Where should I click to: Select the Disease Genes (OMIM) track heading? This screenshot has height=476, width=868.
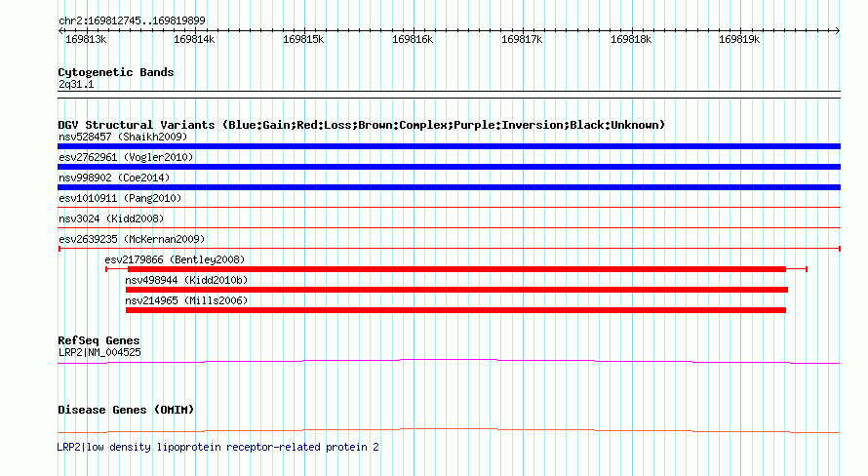click(126, 410)
